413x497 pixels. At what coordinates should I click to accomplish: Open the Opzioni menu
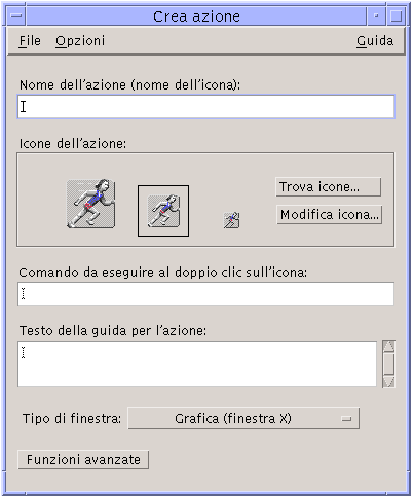[x=80, y=41]
